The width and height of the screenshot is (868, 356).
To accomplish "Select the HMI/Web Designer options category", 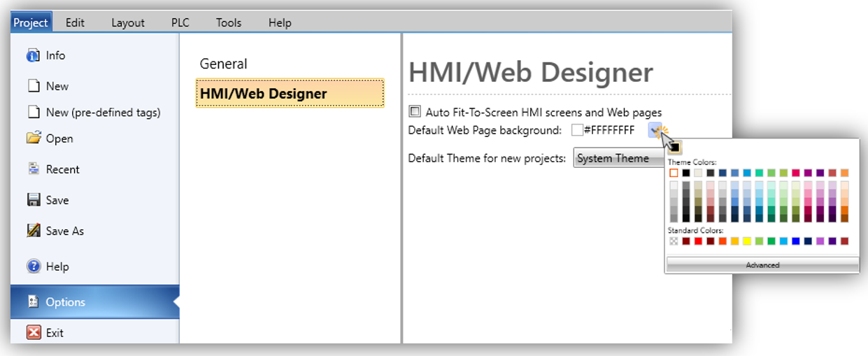I will click(x=290, y=93).
